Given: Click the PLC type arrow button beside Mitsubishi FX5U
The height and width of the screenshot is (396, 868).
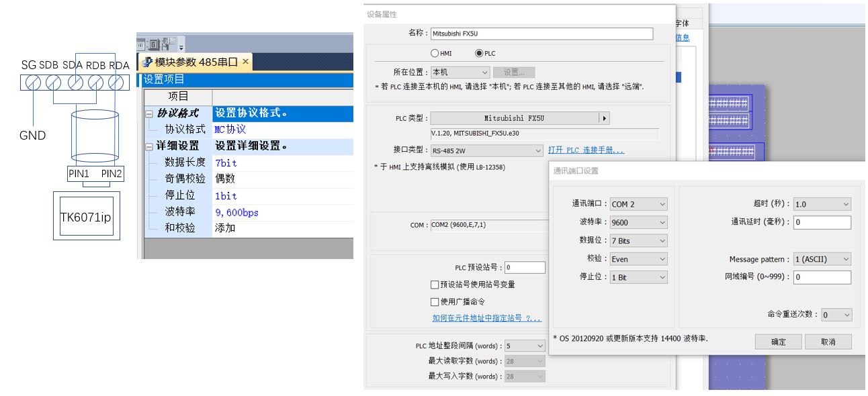Looking at the screenshot, I should (x=604, y=118).
